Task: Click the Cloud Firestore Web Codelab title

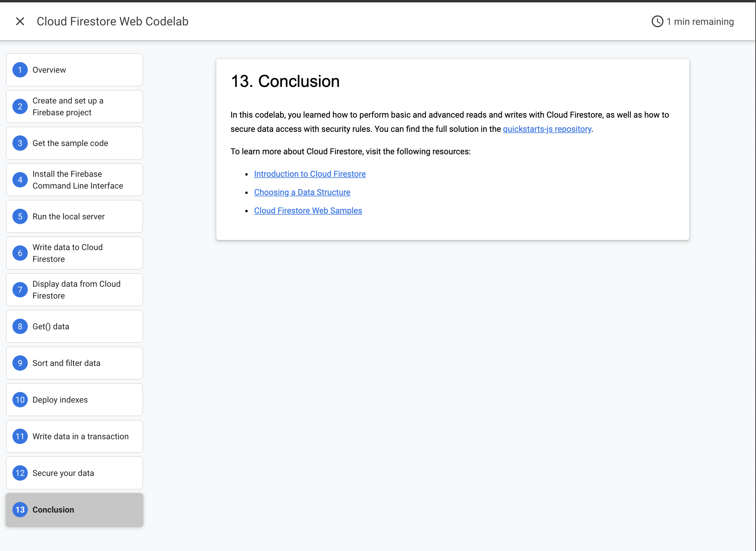Action: [x=113, y=21]
